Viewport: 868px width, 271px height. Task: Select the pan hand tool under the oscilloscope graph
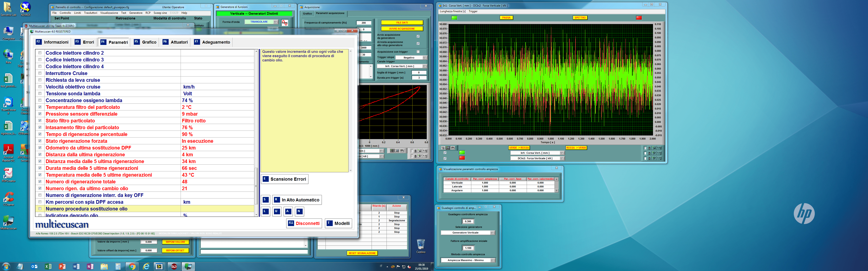453,148
